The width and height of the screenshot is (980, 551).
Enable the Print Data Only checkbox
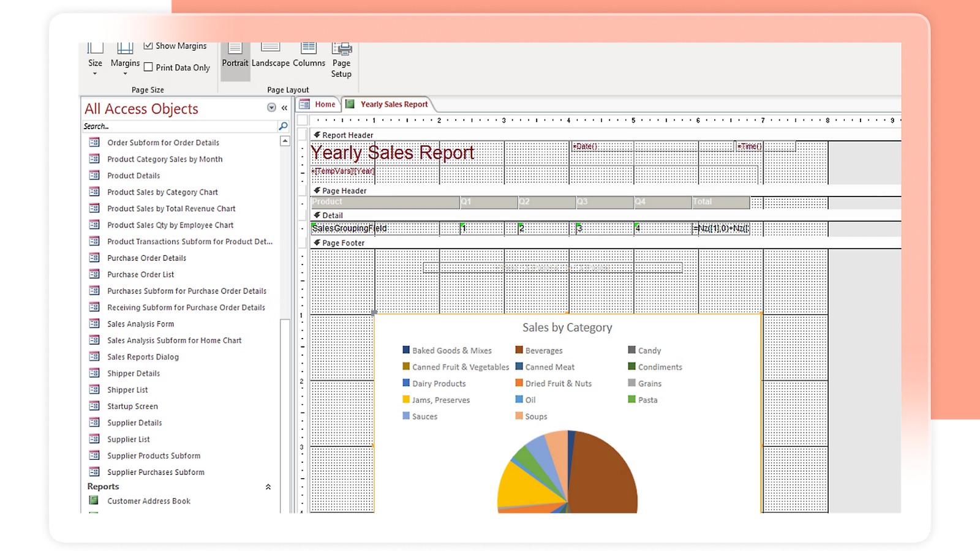tap(148, 67)
